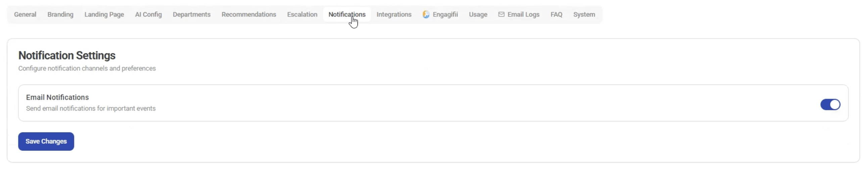Click 'Configure notification channels and preferences' subtitle

point(87,68)
